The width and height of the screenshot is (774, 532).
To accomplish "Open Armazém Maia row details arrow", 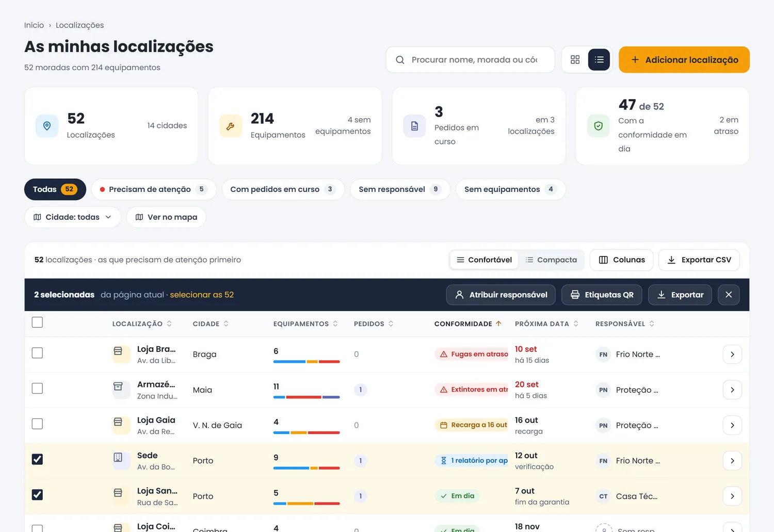I will point(732,390).
